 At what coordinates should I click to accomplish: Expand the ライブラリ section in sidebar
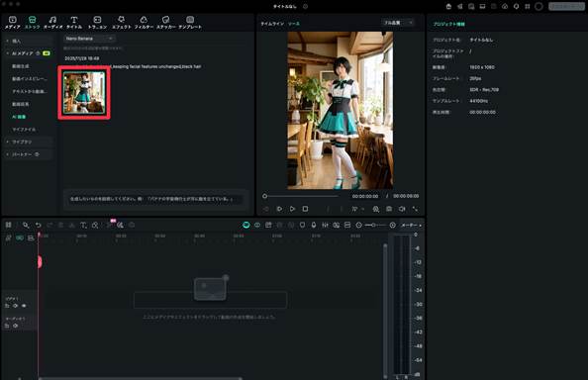tap(8, 142)
